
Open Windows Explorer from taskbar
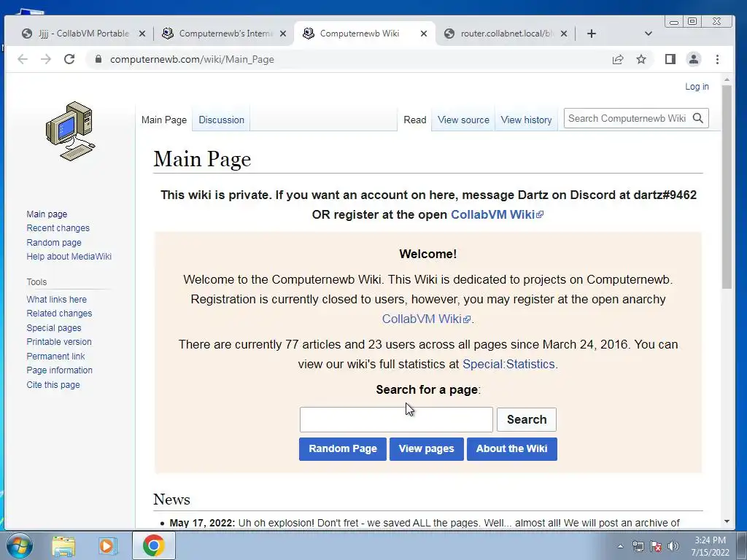[x=63, y=545]
